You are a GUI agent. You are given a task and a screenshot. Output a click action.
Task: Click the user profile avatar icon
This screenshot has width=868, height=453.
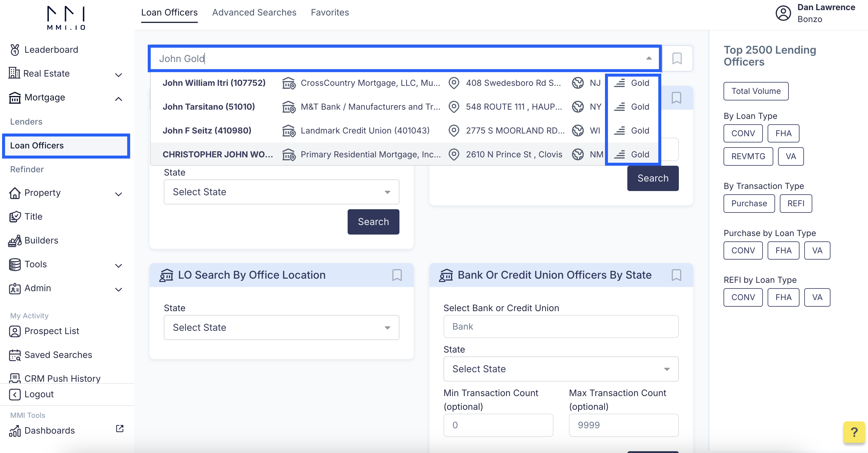(x=783, y=13)
